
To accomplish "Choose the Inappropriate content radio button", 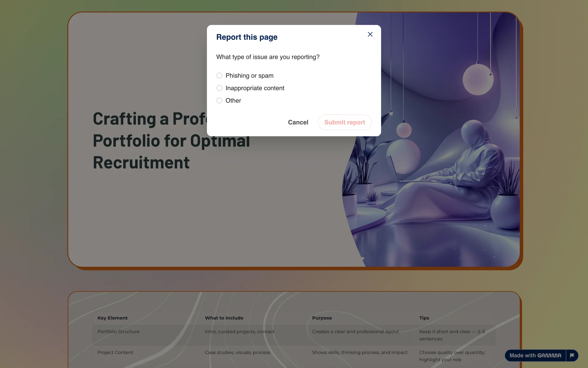I will click(219, 88).
